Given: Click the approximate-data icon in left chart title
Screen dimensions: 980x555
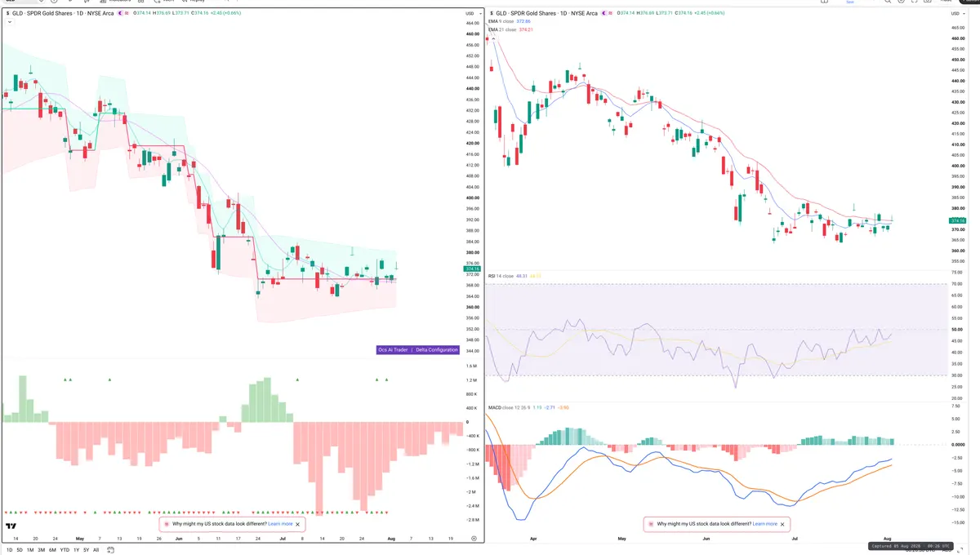Looking at the screenshot, I should [x=127, y=13].
